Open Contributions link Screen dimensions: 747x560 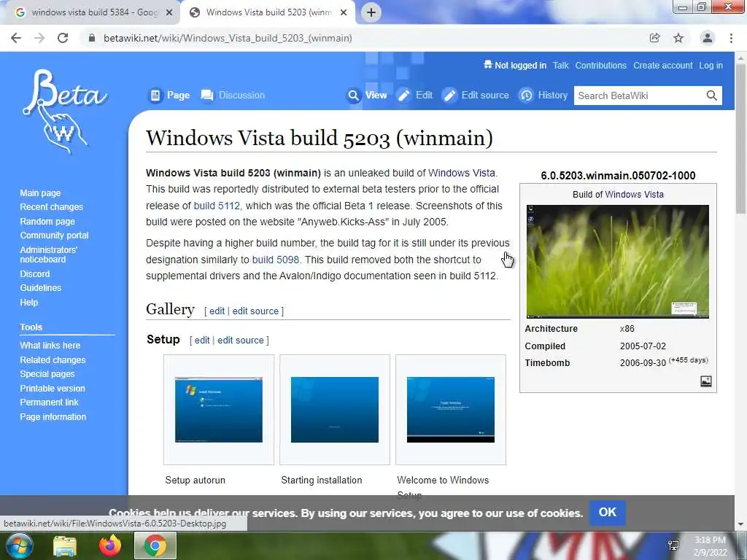tap(601, 66)
